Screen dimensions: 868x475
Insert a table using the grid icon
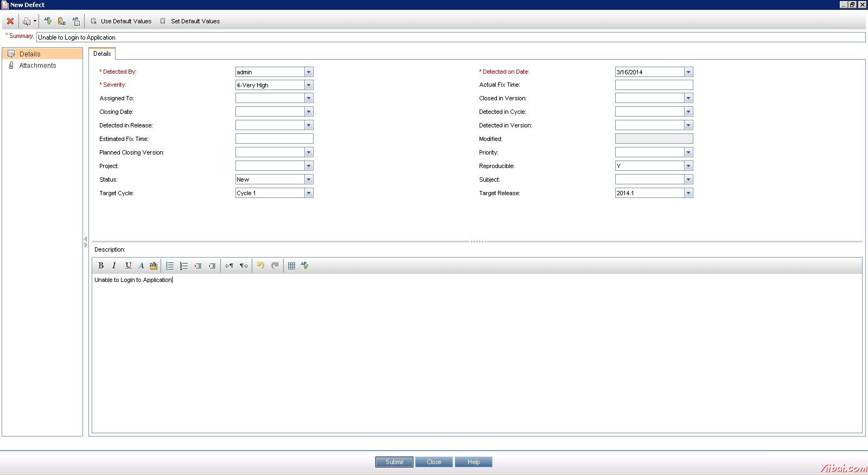click(x=291, y=266)
